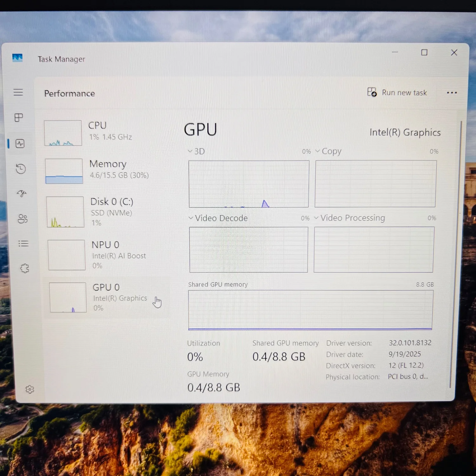Select the Performance page icon
Screen dimensions: 476x476
[20, 143]
